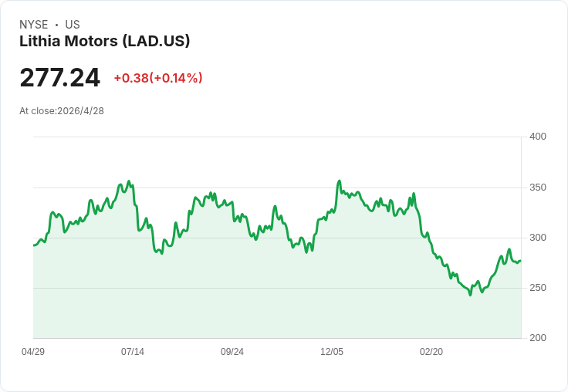This screenshot has width=568, height=392.
Task: Click the 350 y-axis label
Action: pyautogui.click(x=537, y=188)
